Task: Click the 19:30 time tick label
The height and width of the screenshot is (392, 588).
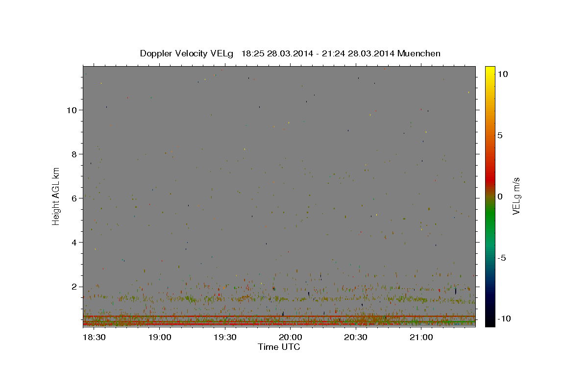Action: (225, 337)
